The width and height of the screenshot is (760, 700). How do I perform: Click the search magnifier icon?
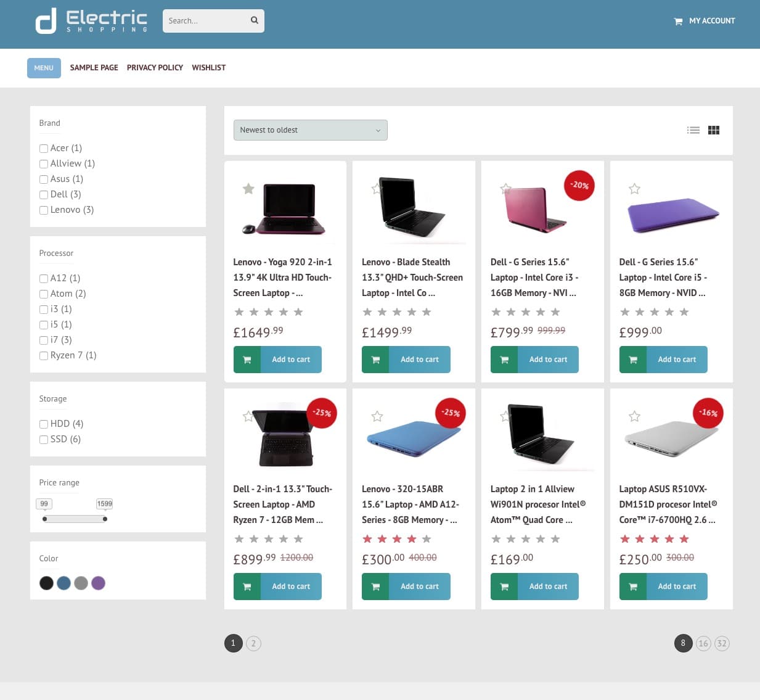pyautogui.click(x=254, y=20)
